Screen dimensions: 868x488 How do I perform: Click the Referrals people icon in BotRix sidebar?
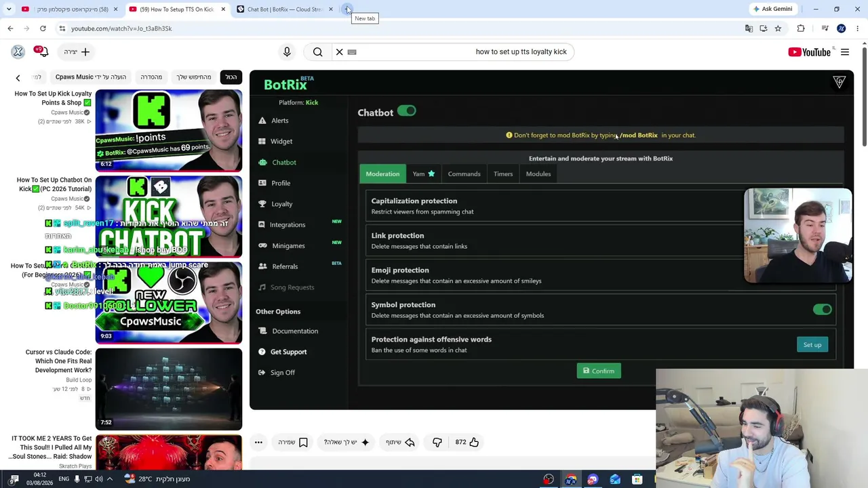point(262,266)
